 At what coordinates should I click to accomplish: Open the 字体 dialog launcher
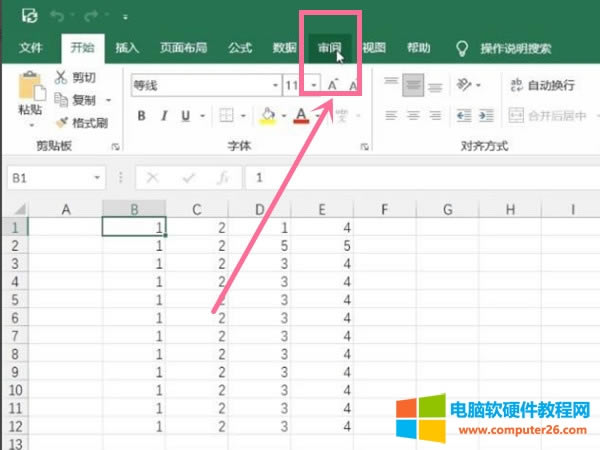pyautogui.click(x=365, y=147)
